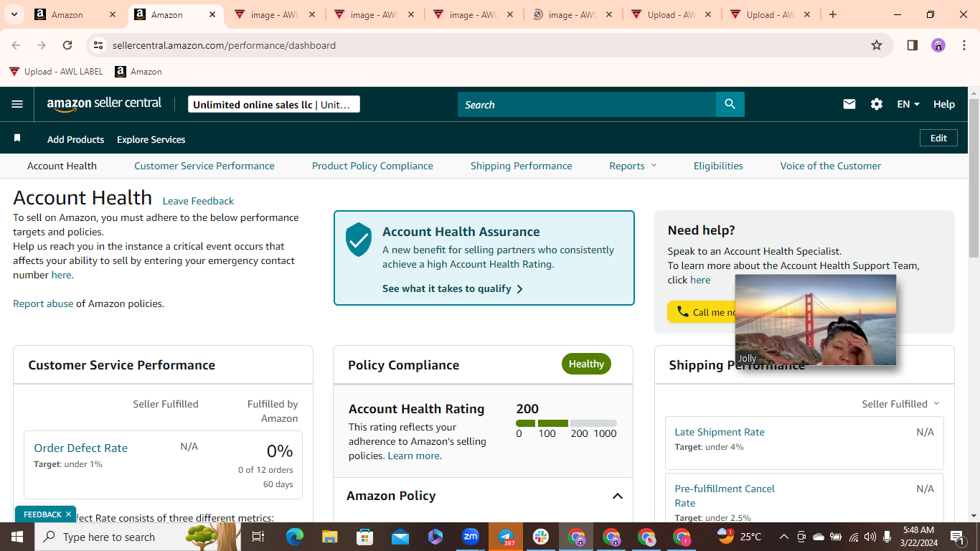View site information icon in address bar
This screenshot has height=551, width=980.
click(x=98, y=45)
